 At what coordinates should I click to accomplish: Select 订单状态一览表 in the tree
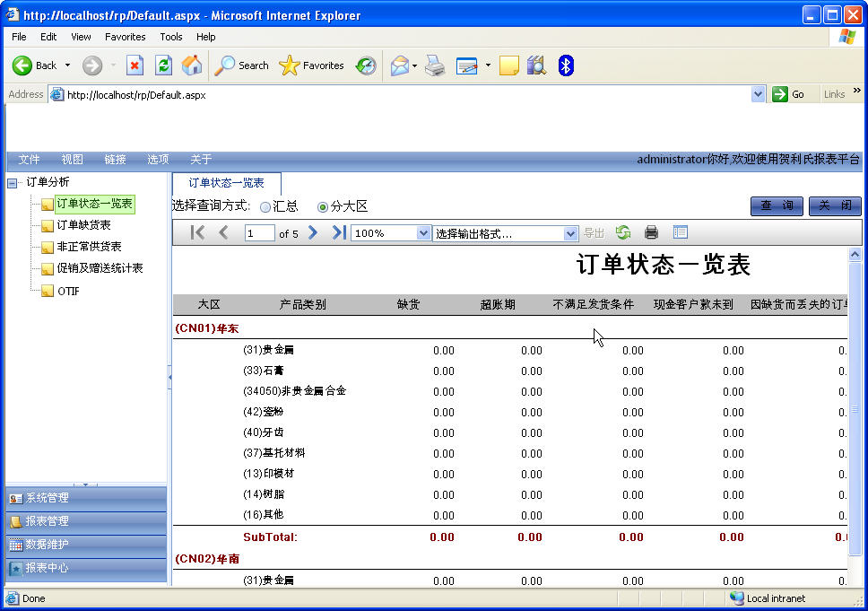pyautogui.click(x=95, y=204)
